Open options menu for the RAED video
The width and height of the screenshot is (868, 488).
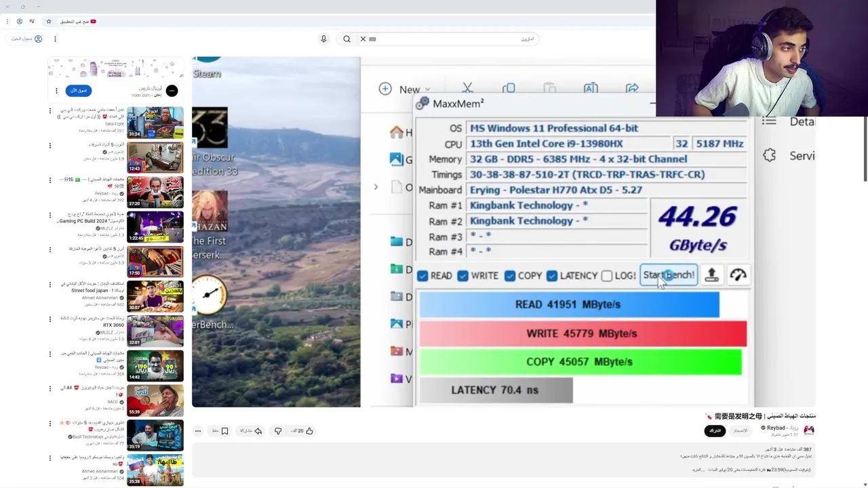click(50, 389)
